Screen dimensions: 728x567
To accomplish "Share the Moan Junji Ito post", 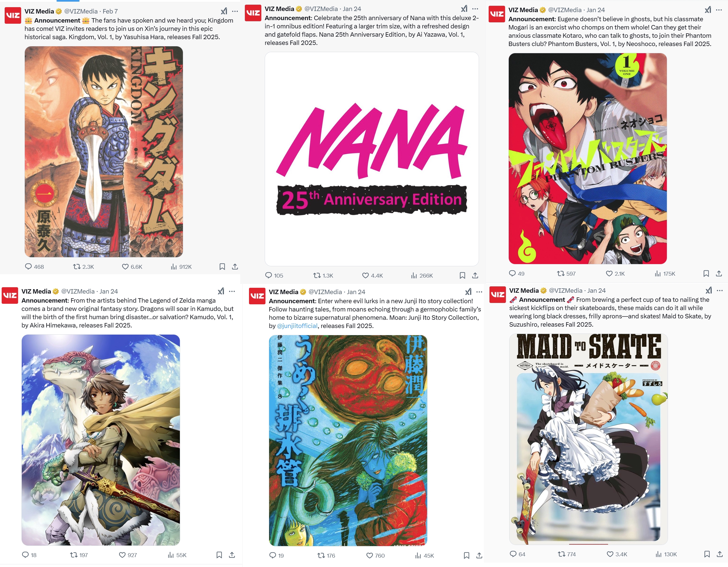I will [x=479, y=555].
